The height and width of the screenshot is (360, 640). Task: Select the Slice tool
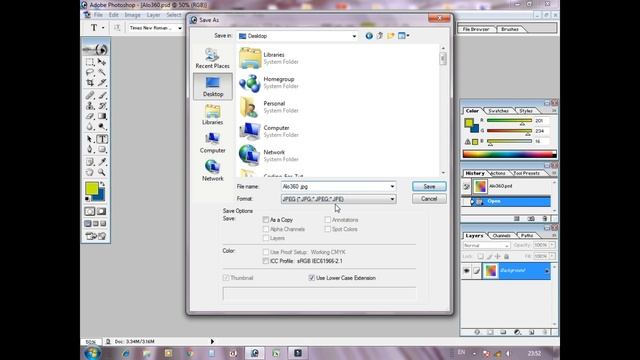pos(102,82)
